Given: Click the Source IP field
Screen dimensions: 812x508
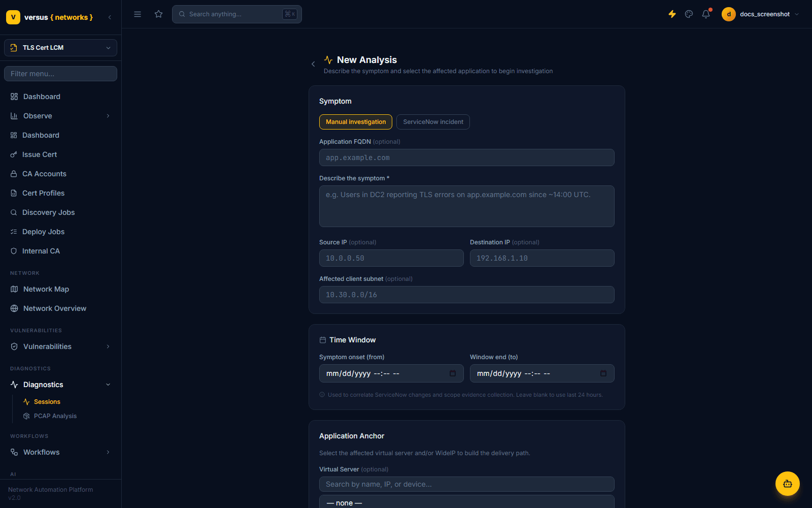Looking at the screenshot, I should (x=391, y=258).
